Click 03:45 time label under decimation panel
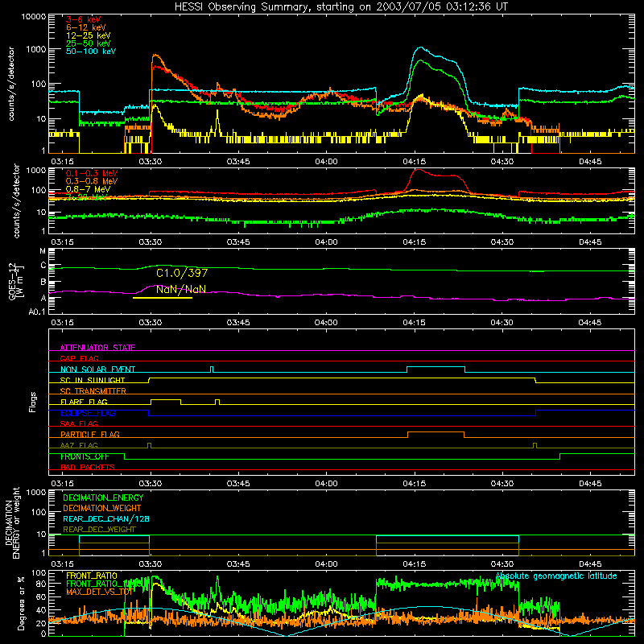Image resolution: width=644 pixels, height=644 pixels. coord(238,564)
